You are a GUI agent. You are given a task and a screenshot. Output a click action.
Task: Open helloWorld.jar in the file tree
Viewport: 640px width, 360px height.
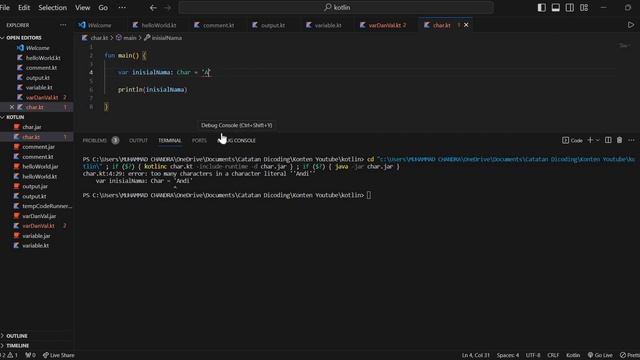(x=40, y=167)
